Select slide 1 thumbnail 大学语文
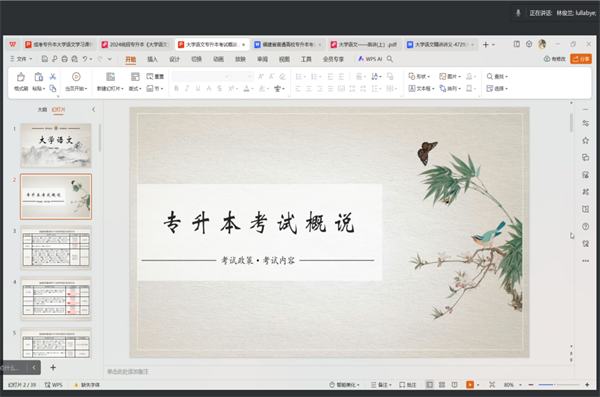The image size is (600, 397). [56, 145]
